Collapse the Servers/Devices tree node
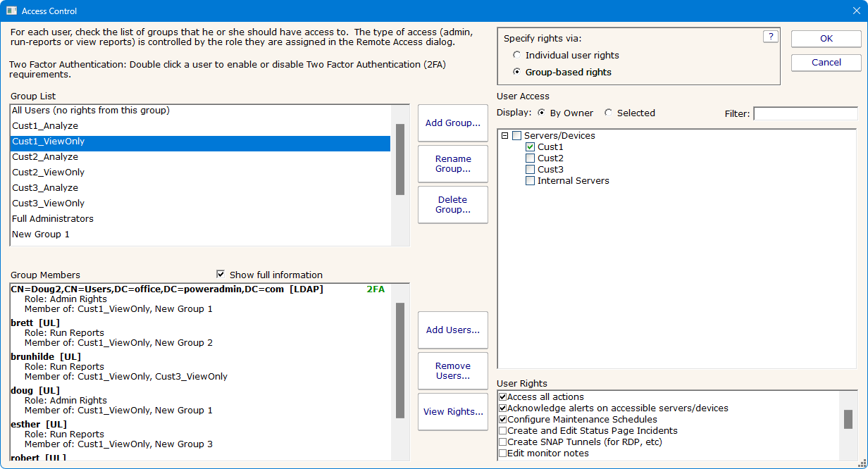The width and height of the screenshot is (868, 469). (504, 135)
